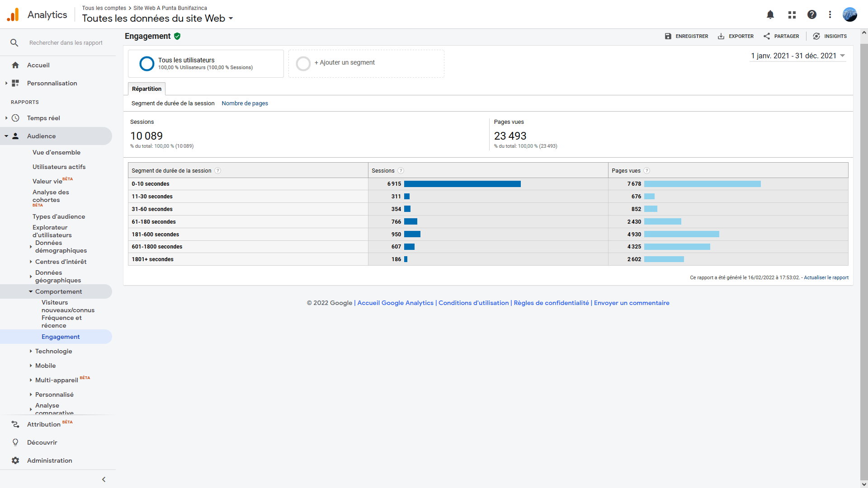Screen dimensions: 868x488
Task: Open Valeur vie report
Action: click(47, 181)
